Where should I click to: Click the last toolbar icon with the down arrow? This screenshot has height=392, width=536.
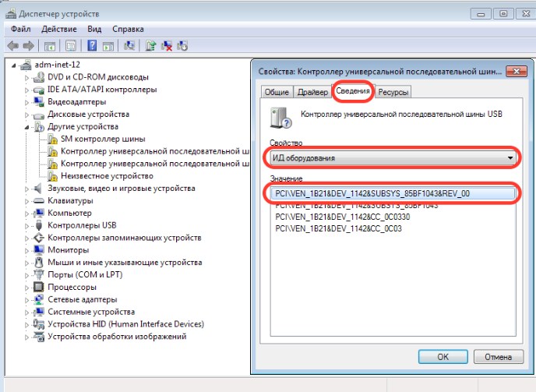click(182, 46)
